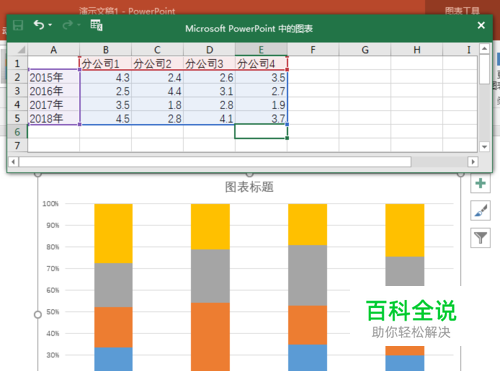This screenshot has width=500, height=371.
Task: Click cell with value 4.4
Action: [x=157, y=91]
